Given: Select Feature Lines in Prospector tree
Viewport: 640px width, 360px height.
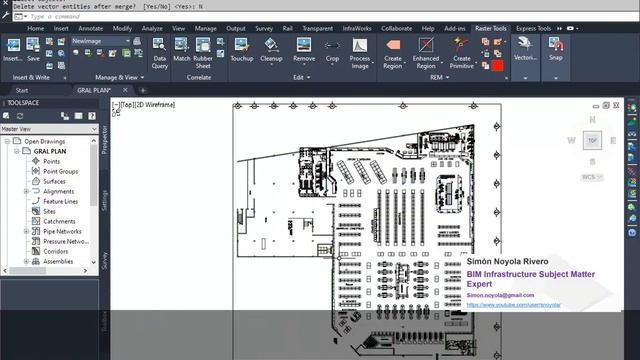Looking at the screenshot, I should (60, 201).
